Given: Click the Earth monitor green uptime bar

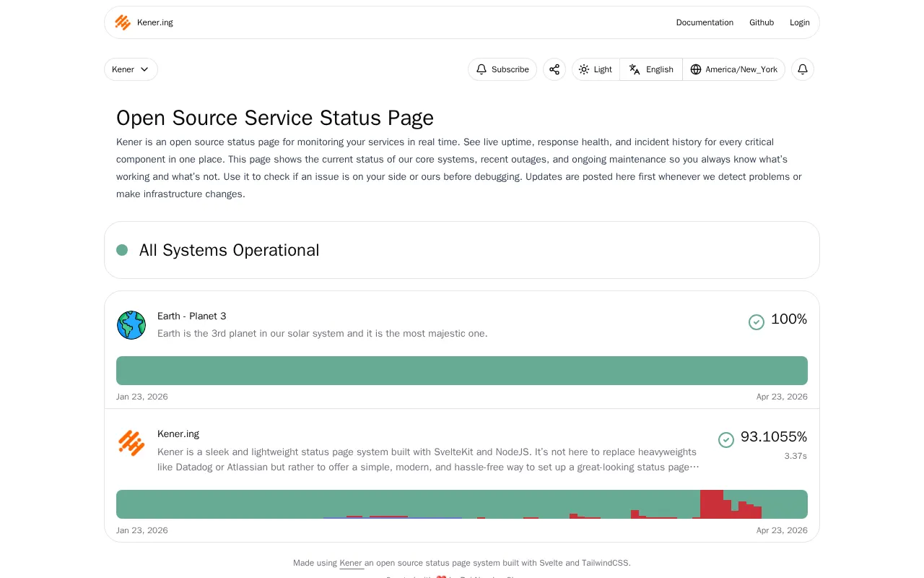Looking at the screenshot, I should (462, 371).
